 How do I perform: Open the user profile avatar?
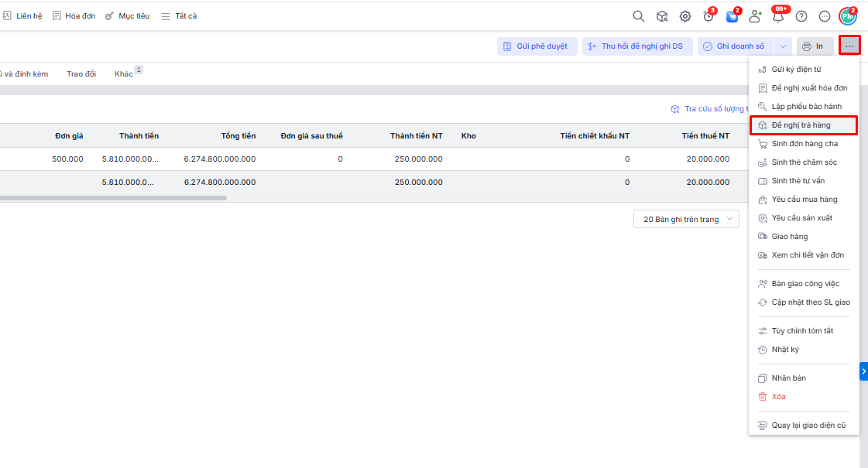click(x=848, y=16)
